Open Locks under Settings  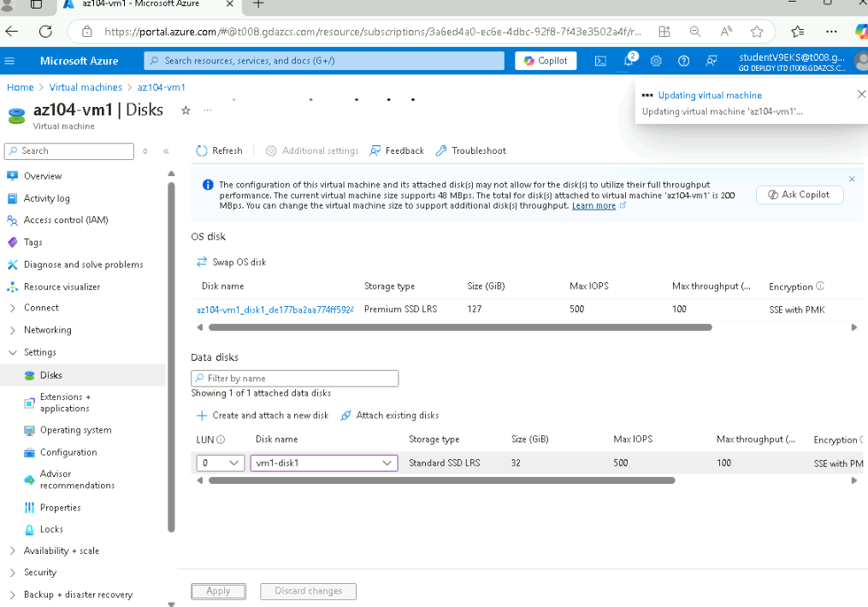tap(51, 529)
